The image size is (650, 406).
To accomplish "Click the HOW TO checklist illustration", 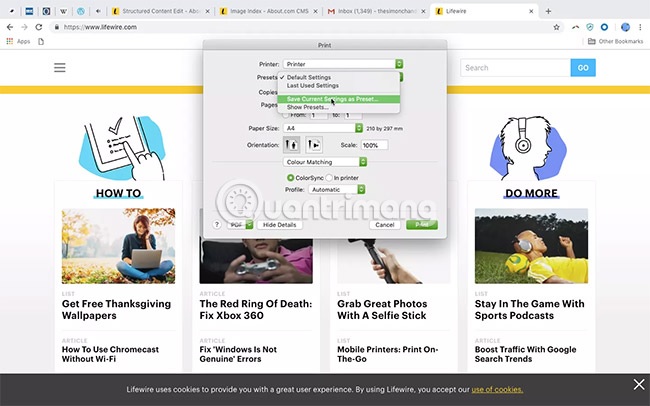I will coord(122,148).
